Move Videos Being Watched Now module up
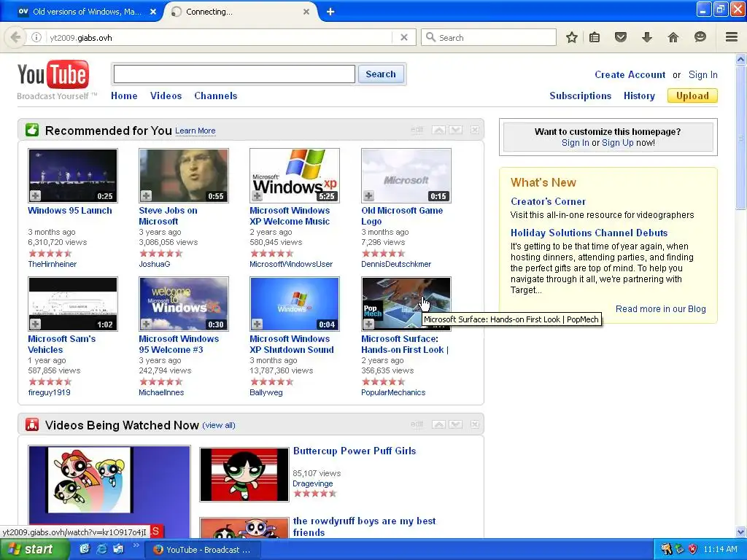Viewport: 747px width, 560px height. 438,424
